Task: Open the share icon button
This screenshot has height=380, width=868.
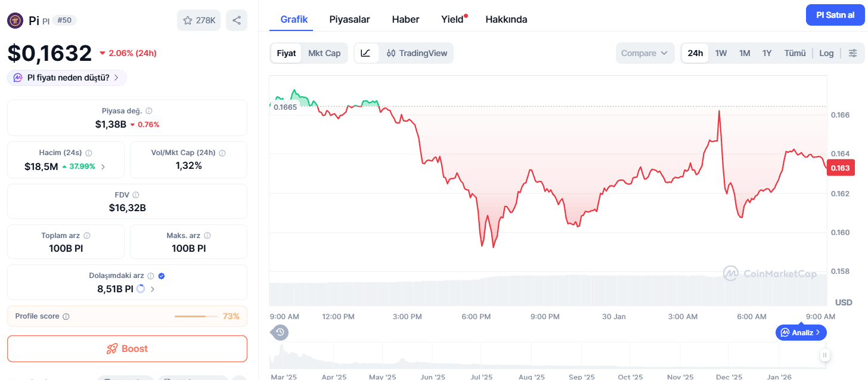Action: tap(237, 20)
